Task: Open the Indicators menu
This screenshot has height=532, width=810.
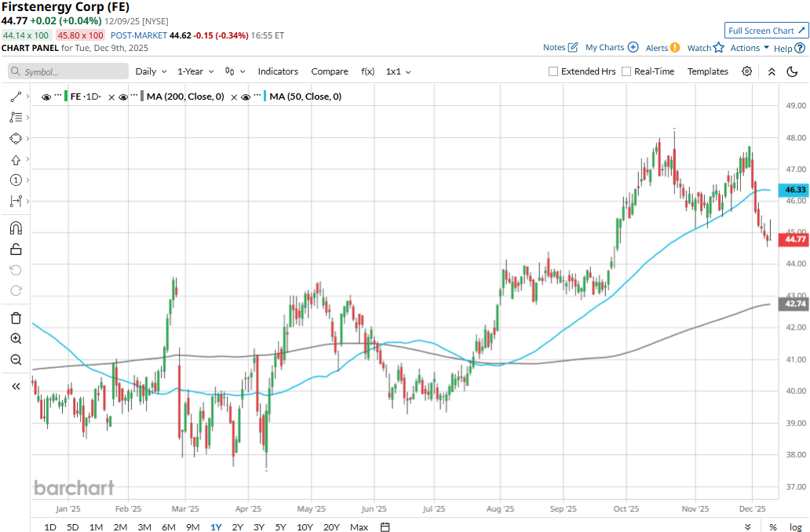Action: tap(278, 71)
